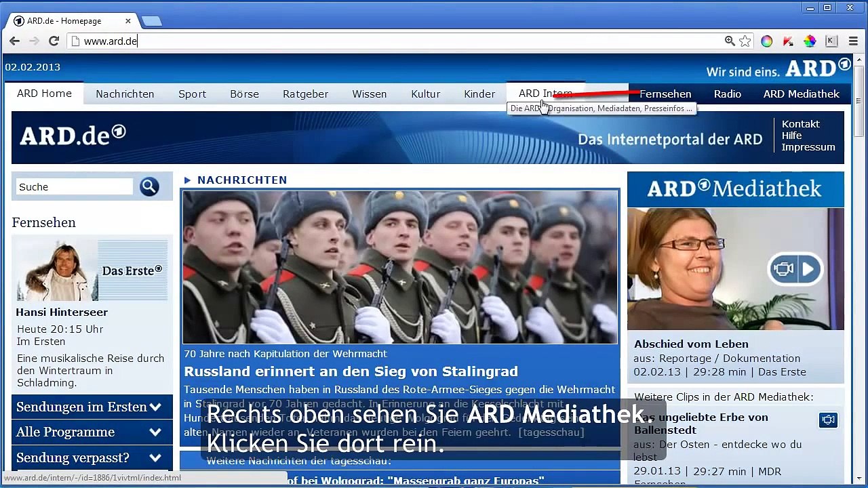Screen dimensions: 868x488
Task: Go to Fernsehen in the top navigation
Action: 665,94
